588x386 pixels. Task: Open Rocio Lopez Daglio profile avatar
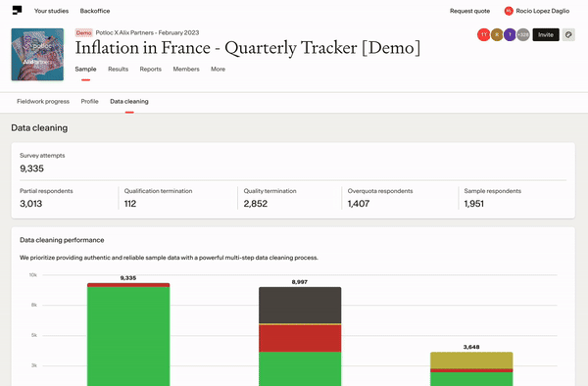pyautogui.click(x=509, y=11)
